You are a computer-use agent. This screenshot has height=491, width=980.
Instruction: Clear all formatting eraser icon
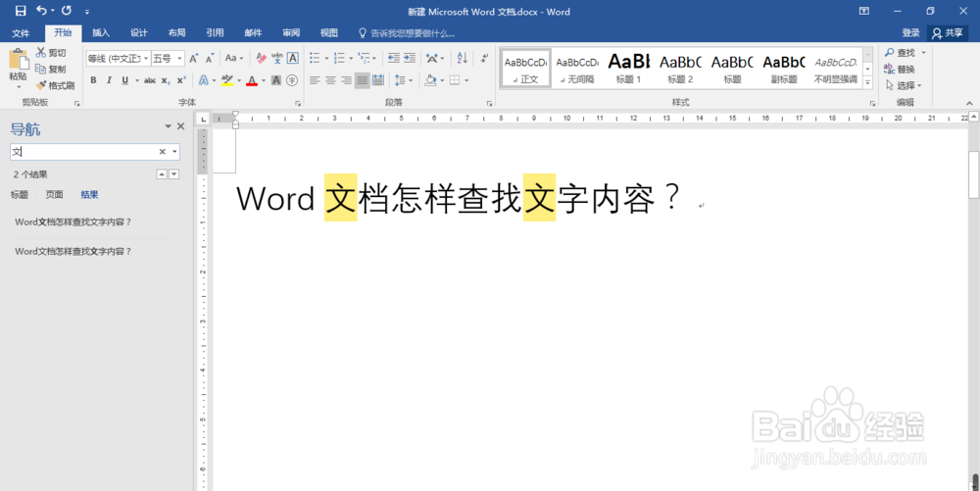pos(262,58)
